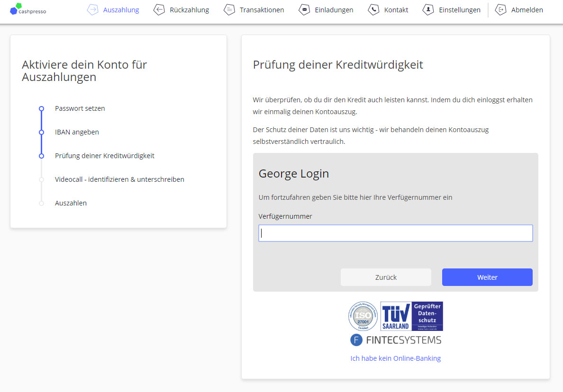Select the 'Passwort setzen' step marker
This screenshot has height=392, width=563.
(41, 108)
